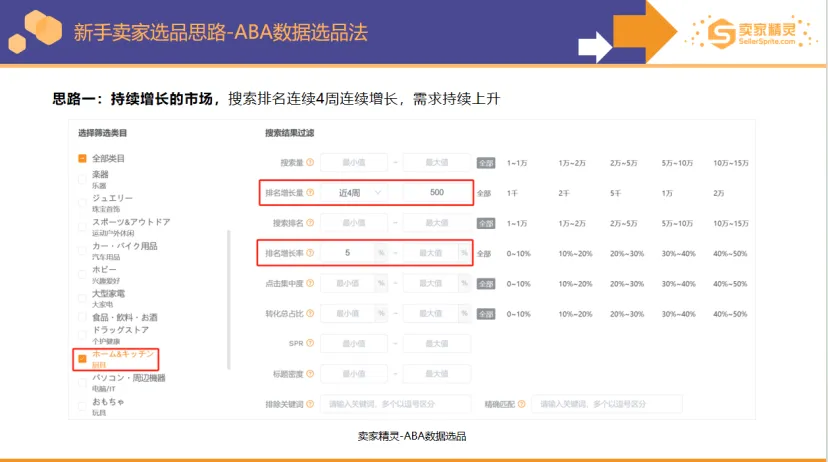Open the help tooltip icon for 搜索排名
The height and width of the screenshot is (462, 828).
310,223
